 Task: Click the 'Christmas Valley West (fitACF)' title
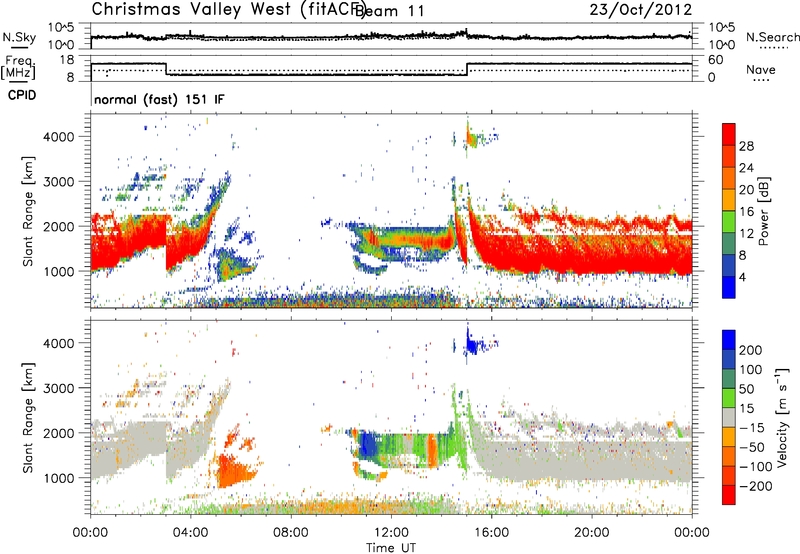229,10
